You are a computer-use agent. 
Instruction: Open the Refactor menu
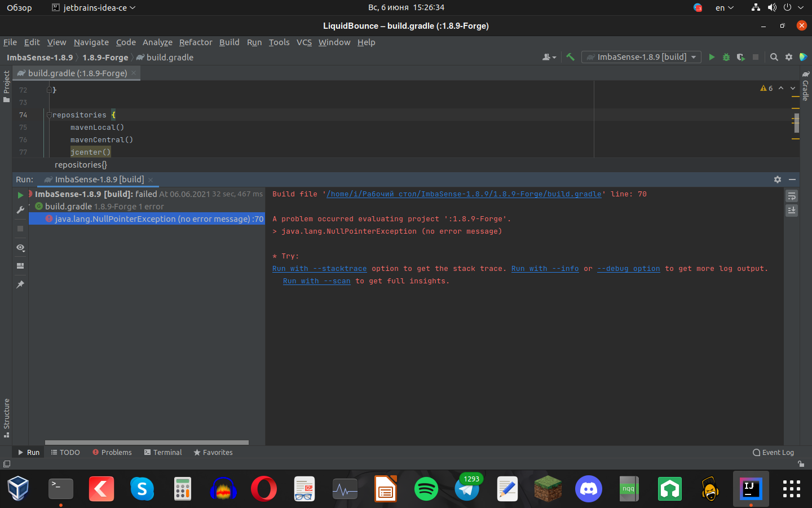(195, 42)
